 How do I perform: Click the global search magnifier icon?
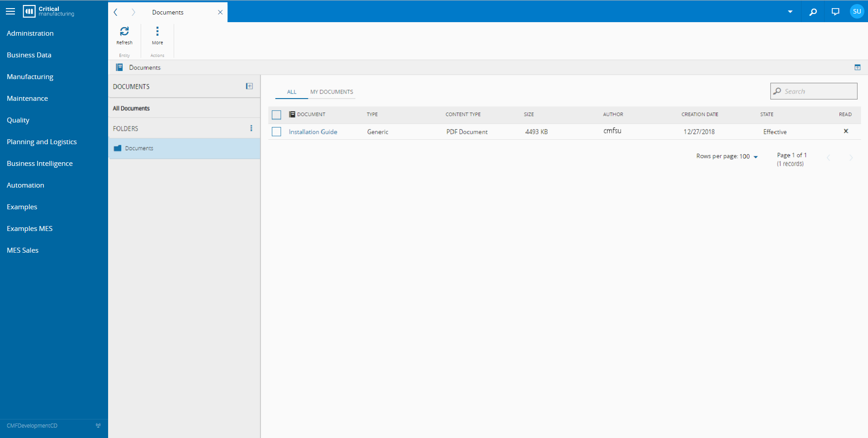[813, 12]
